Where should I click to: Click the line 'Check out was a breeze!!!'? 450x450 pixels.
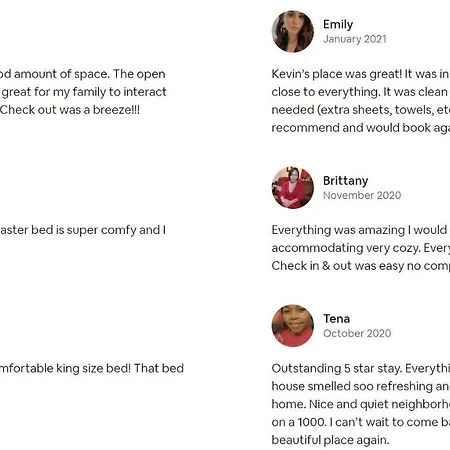[70, 110]
